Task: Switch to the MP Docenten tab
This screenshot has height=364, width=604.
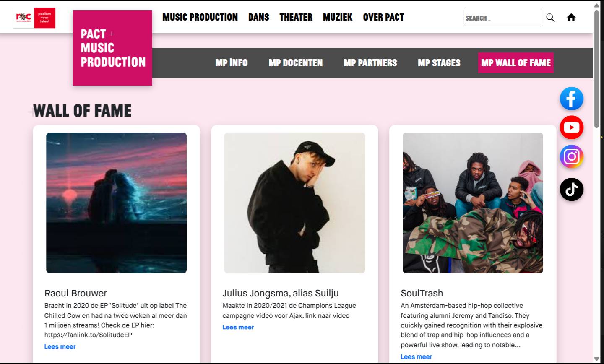Action: click(296, 63)
